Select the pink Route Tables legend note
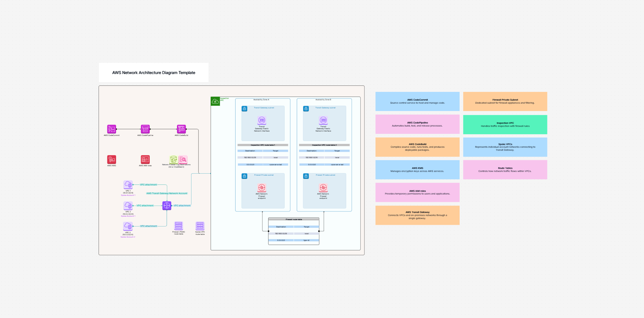Image resolution: width=644 pixels, height=318 pixels. [505, 170]
